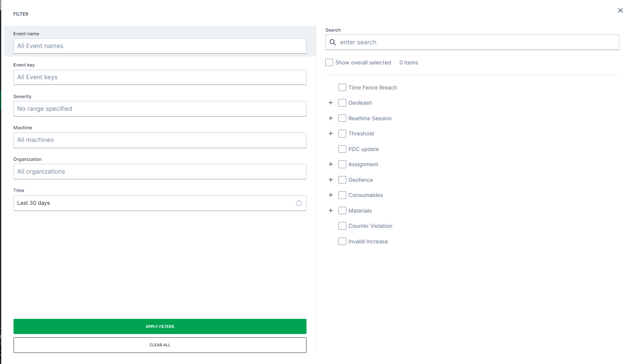This screenshot has height=364, width=629.
Task: Select the Counter Violation checkbox
Action: tap(342, 226)
